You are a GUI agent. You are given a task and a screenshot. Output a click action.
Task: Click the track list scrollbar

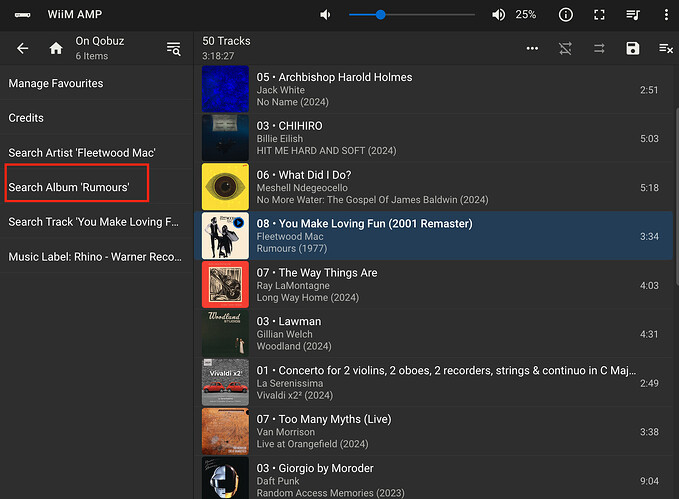pyautogui.click(x=676, y=197)
